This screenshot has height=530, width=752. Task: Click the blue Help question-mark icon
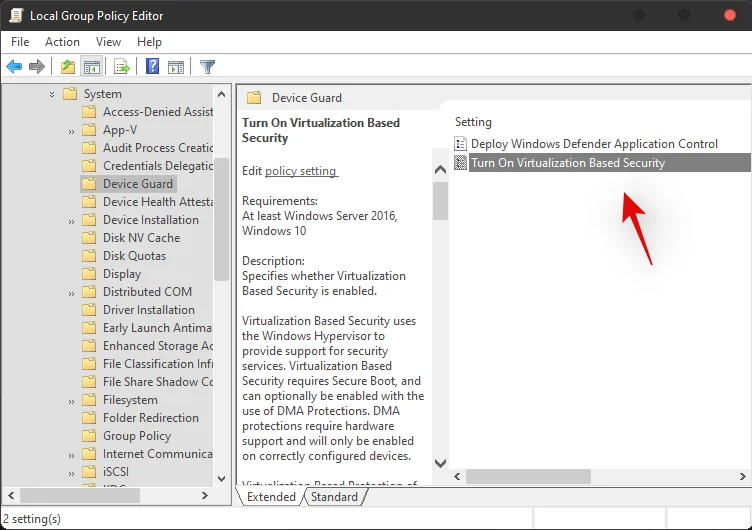[x=152, y=67]
